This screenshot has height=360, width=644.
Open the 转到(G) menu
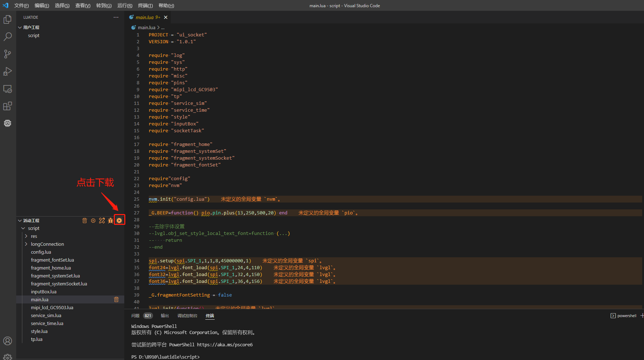tap(104, 5)
